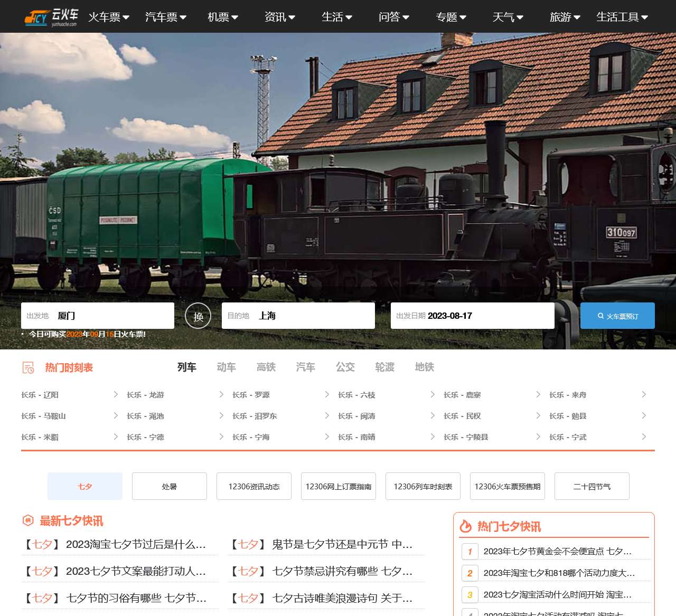The width and height of the screenshot is (676, 616).
Task: Click the arrow next to 长乐 - 龙游
Action: click(x=221, y=394)
